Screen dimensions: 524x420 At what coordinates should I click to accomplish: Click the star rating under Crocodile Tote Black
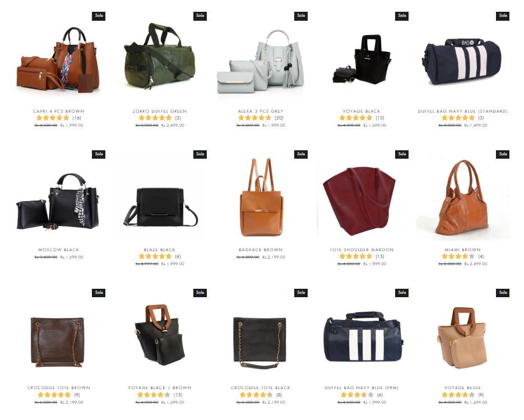(x=256, y=395)
